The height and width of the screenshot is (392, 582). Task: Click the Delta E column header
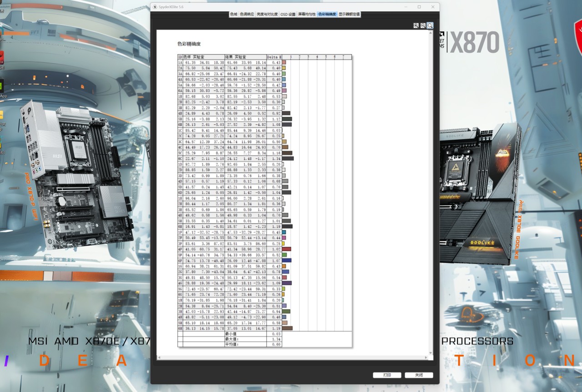[x=274, y=57]
